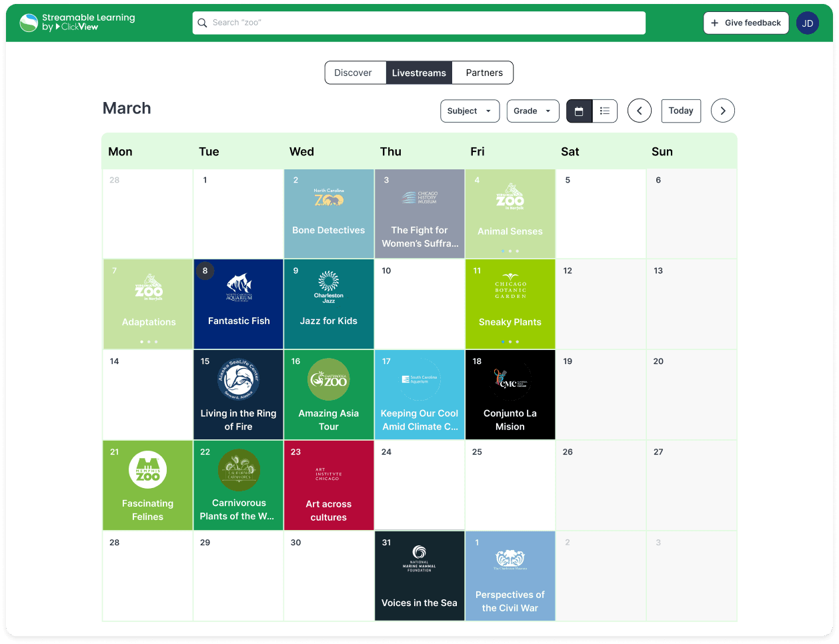Open the Voices in the Sea event title
839x644 pixels.
coord(419,603)
